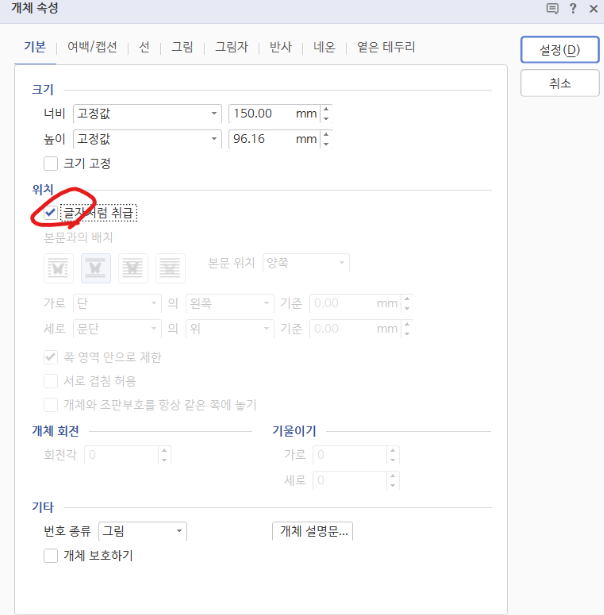Increase the 기울이기 가로 value with up arrow
Image resolution: width=604 pixels, height=615 pixels.
coord(393,450)
